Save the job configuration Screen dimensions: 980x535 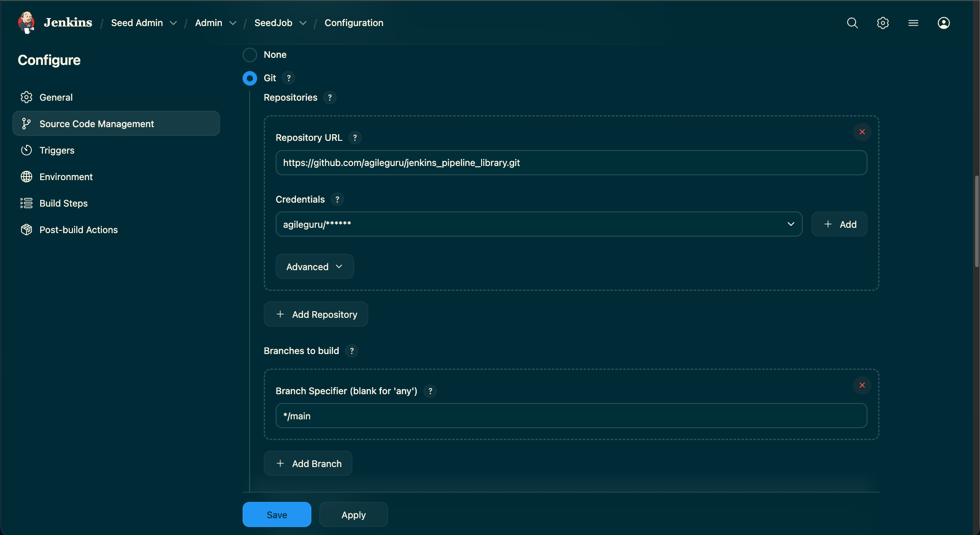click(277, 514)
